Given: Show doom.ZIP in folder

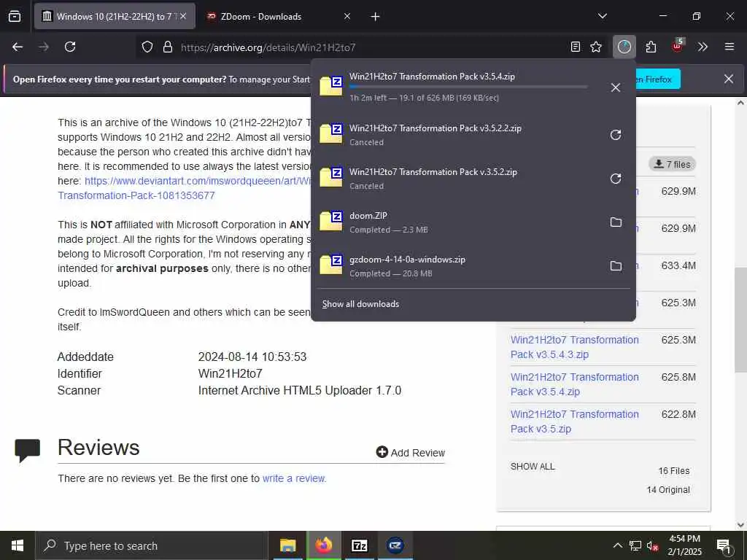Looking at the screenshot, I should (x=616, y=222).
